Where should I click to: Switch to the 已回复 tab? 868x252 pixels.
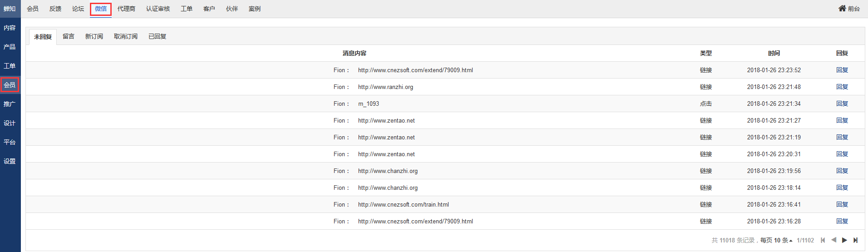pos(157,36)
